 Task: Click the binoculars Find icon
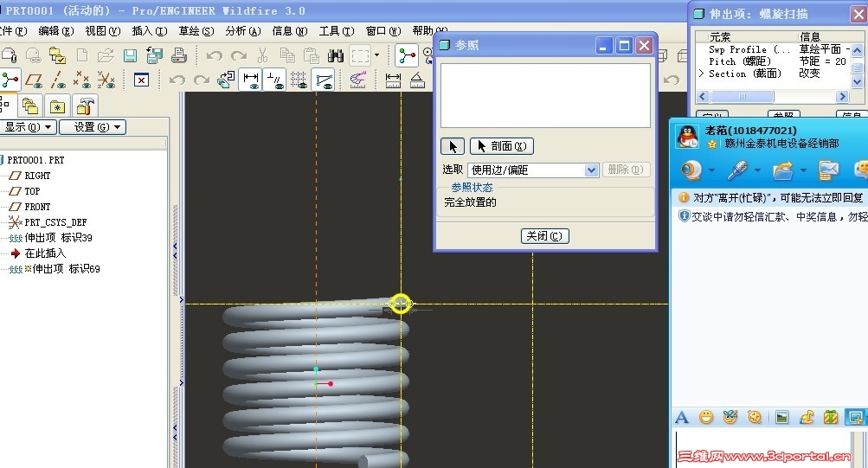pos(336,55)
